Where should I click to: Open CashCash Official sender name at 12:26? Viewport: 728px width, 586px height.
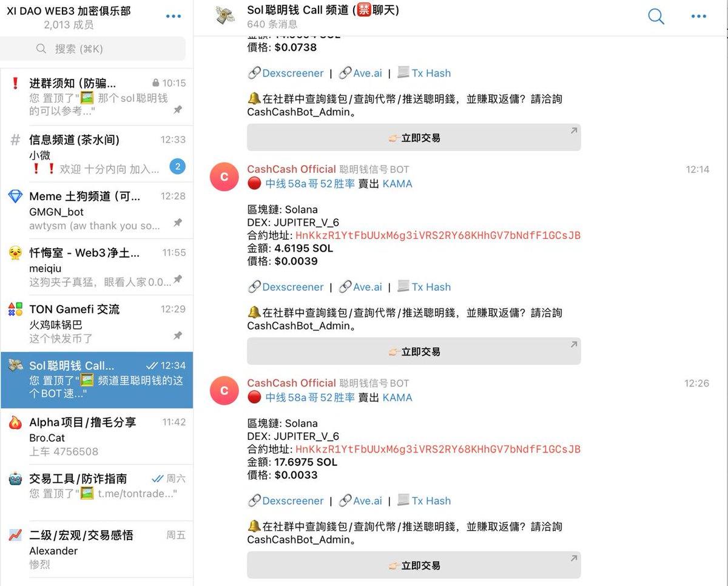click(x=291, y=383)
